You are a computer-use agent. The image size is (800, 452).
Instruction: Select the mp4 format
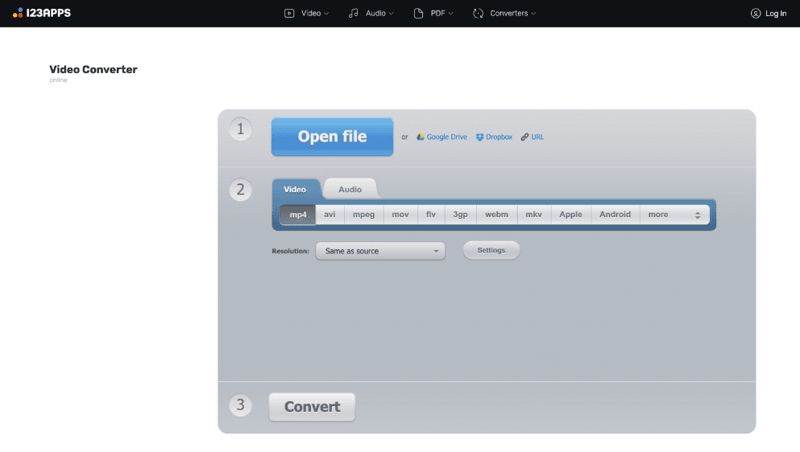tap(298, 215)
